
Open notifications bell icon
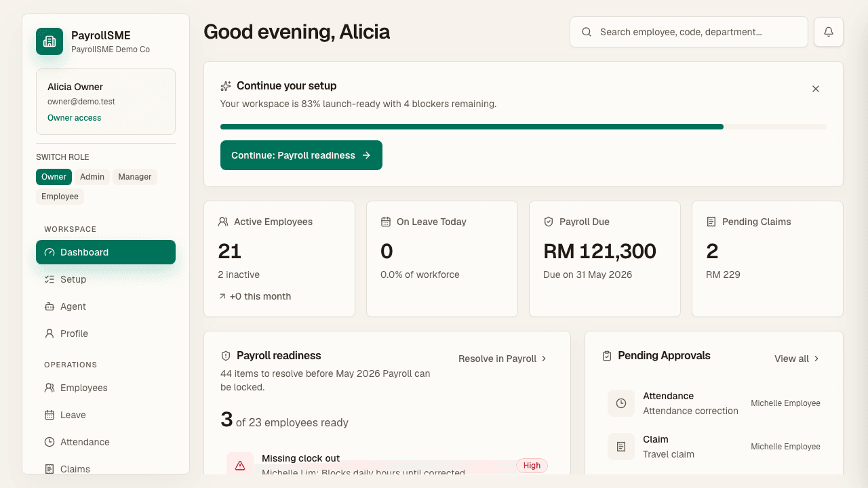point(829,32)
